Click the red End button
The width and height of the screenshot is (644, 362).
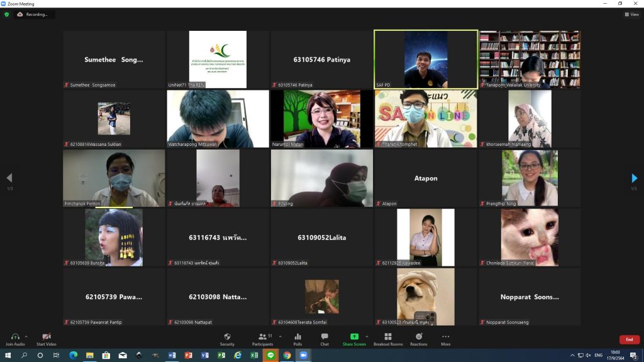click(629, 339)
